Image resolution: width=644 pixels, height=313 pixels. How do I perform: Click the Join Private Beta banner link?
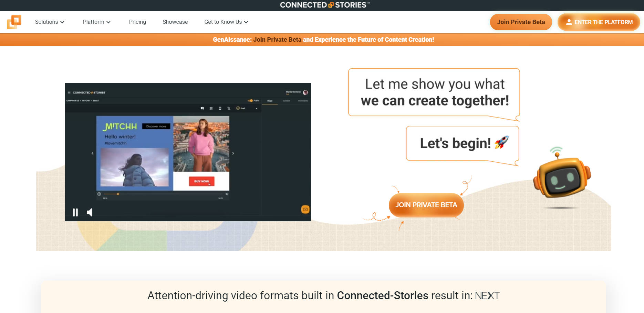click(x=277, y=39)
